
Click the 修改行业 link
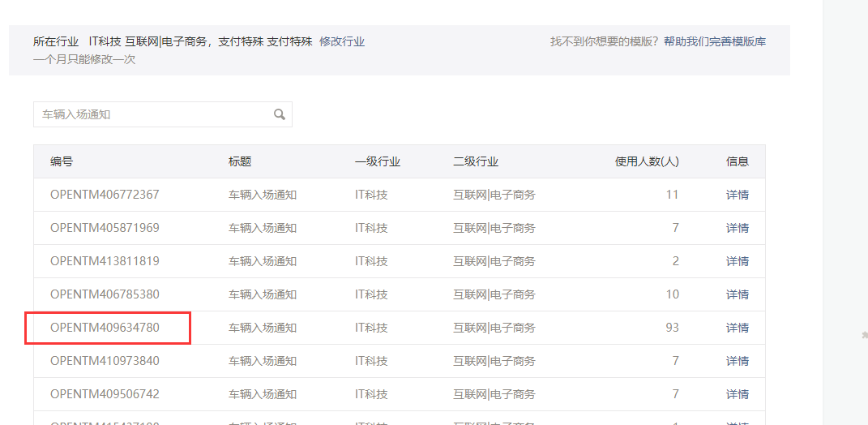pyautogui.click(x=342, y=41)
